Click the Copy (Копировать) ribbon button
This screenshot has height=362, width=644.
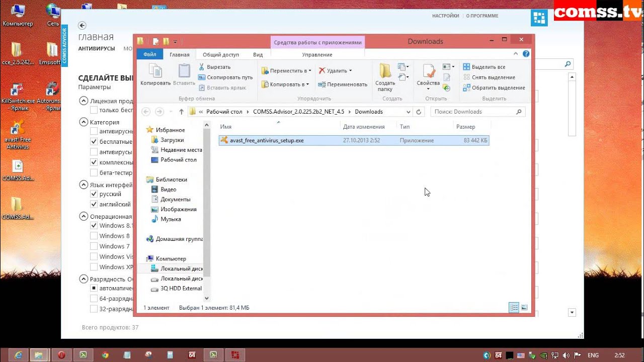155,74
